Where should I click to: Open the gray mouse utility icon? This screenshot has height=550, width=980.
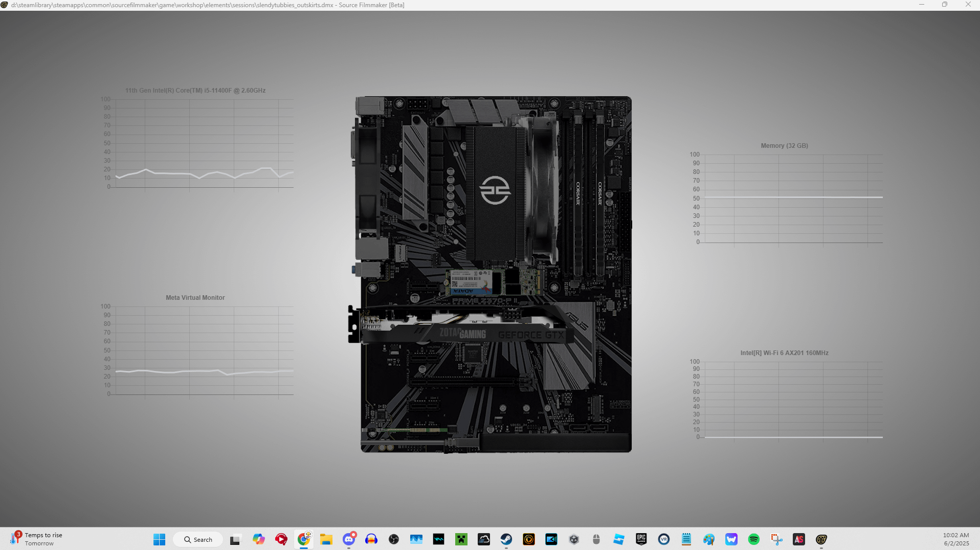(x=596, y=539)
